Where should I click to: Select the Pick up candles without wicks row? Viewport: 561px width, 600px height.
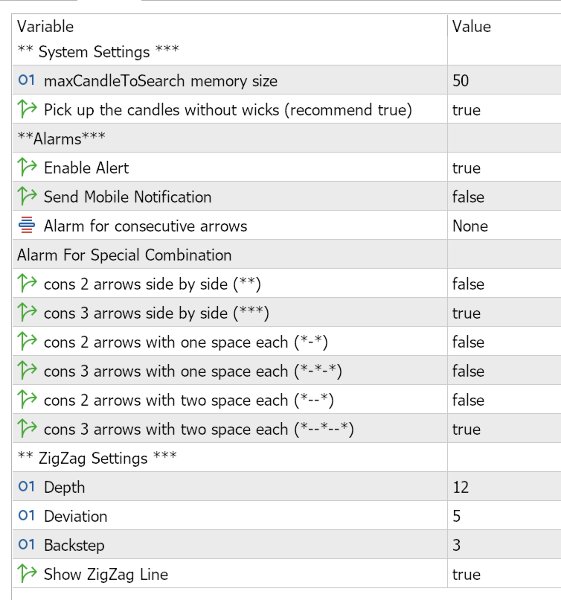(x=287, y=109)
